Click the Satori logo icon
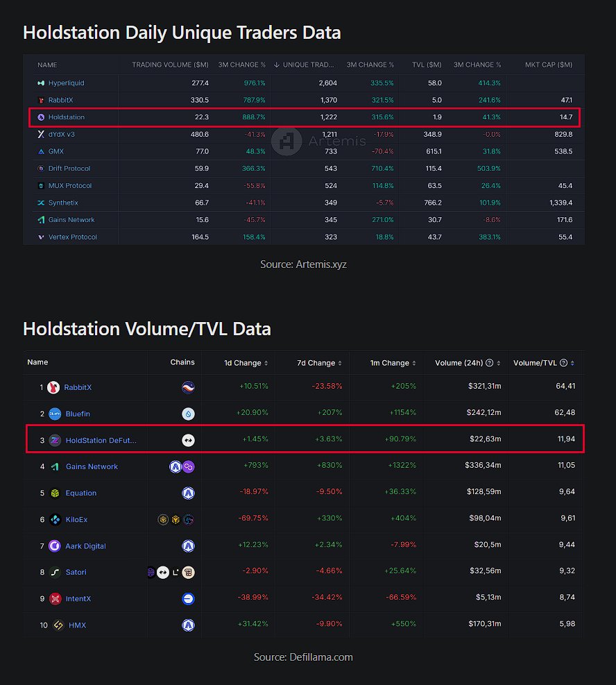This screenshot has height=685, width=616. click(55, 573)
